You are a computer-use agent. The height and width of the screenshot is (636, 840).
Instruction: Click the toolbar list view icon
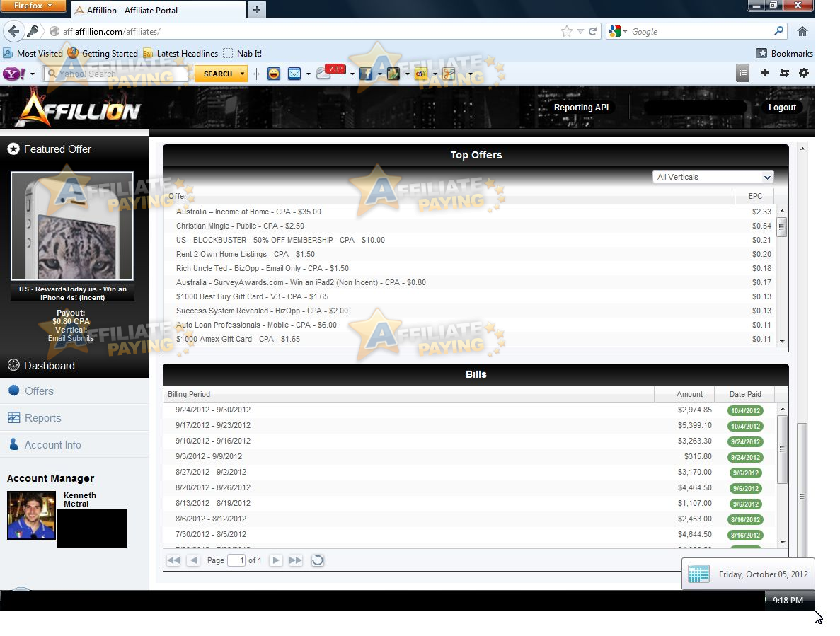pos(742,74)
